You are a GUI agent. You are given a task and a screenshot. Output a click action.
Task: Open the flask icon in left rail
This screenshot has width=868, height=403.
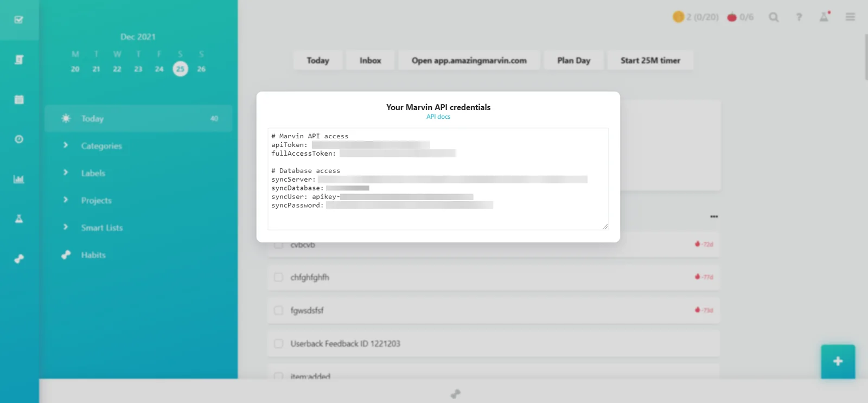point(19,219)
